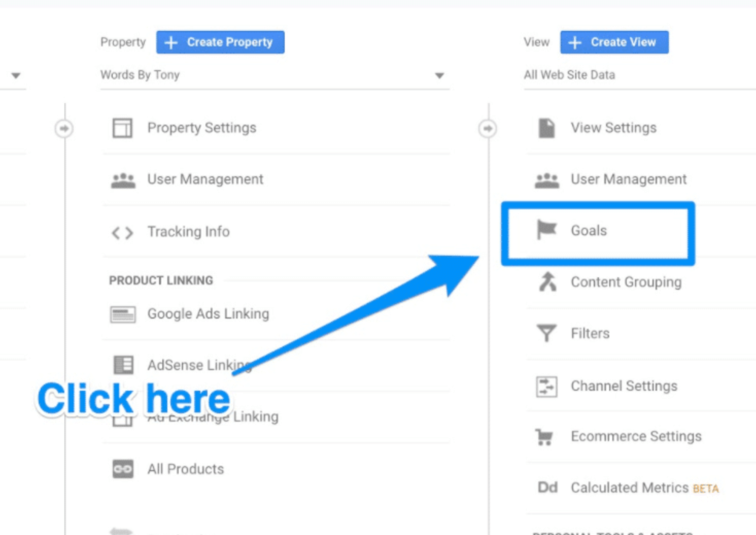Click the Ecommerce Settings cart icon
This screenshot has width=756, height=535.
pyautogui.click(x=544, y=437)
